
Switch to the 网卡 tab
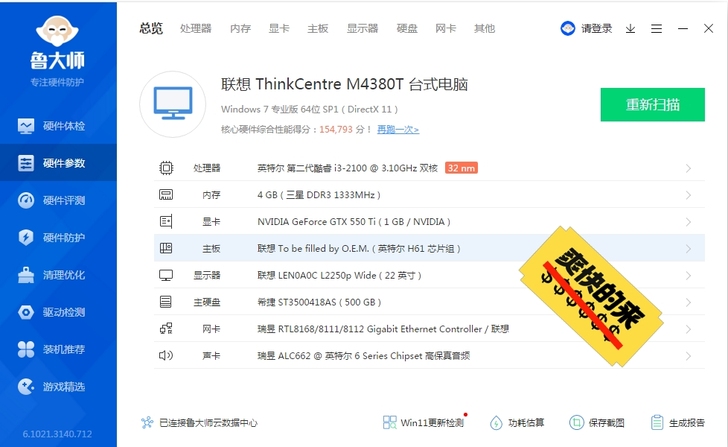(445, 28)
